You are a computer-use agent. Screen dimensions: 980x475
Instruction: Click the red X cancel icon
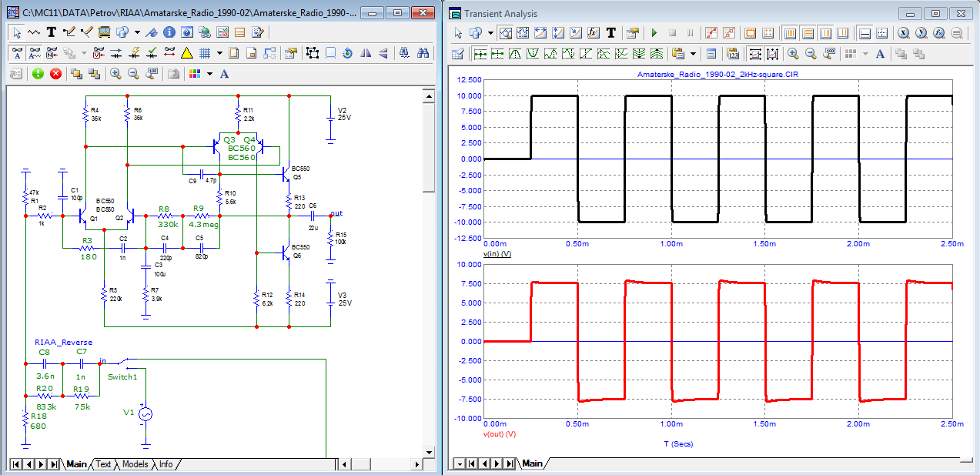coord(55,73)
